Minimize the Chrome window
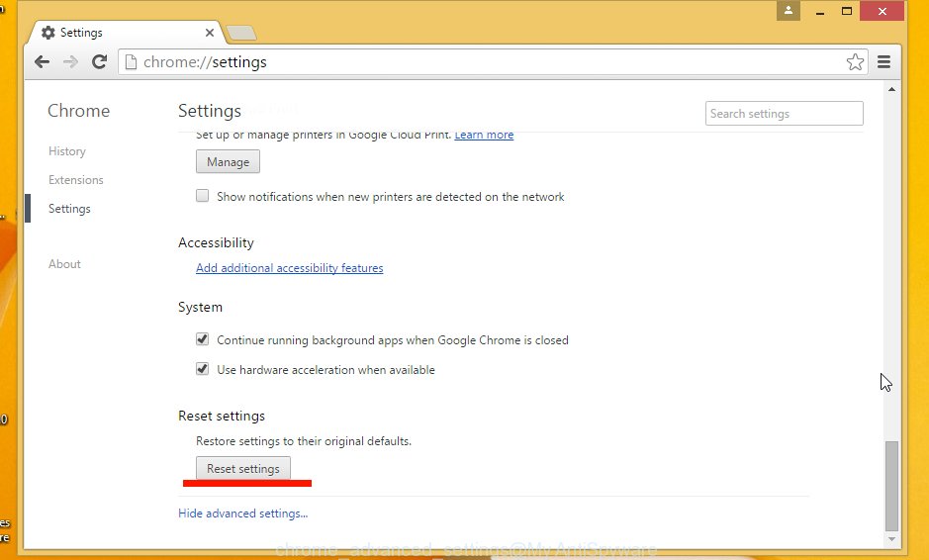The image size is (929, 560). pos(820,11)
